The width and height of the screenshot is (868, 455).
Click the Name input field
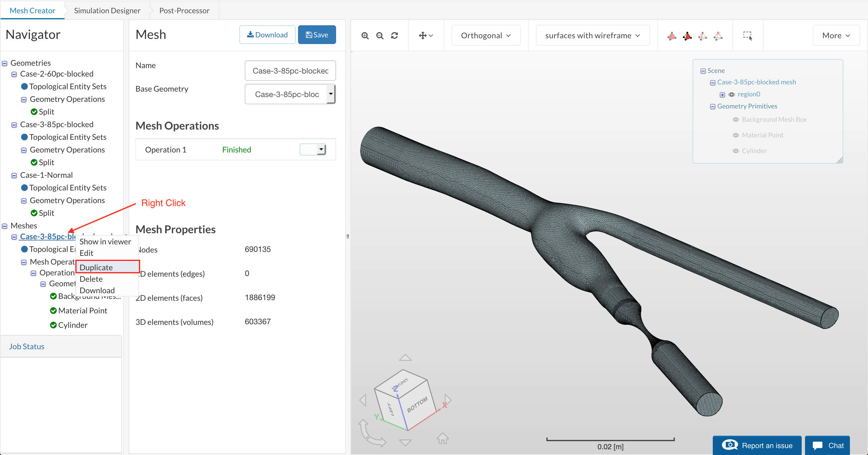[x=290, y=71]
